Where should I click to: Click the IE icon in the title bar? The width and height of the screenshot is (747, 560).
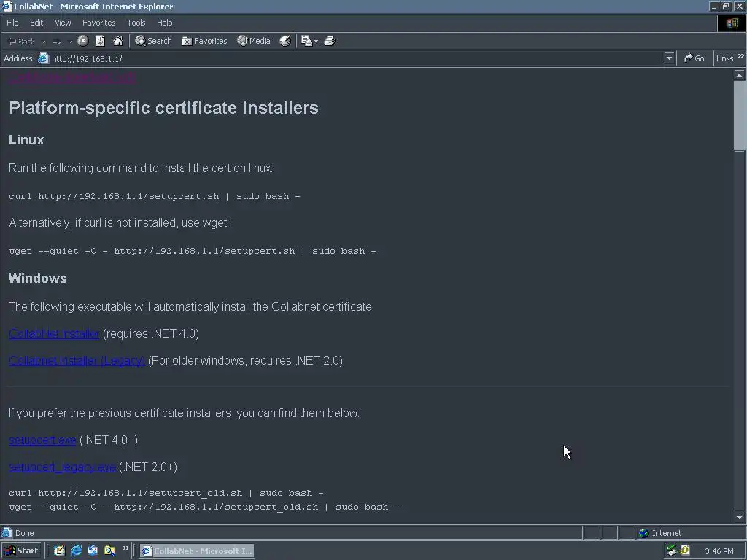7,7
